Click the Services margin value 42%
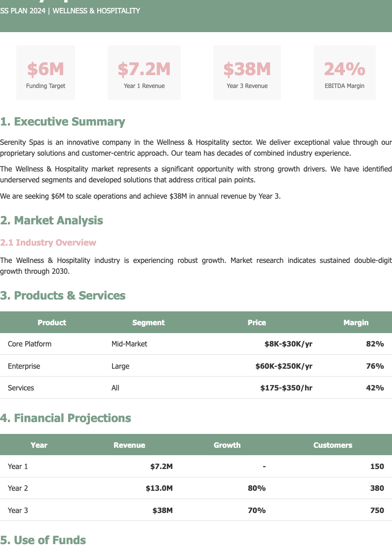392x555 pixels. click(375, 388)
